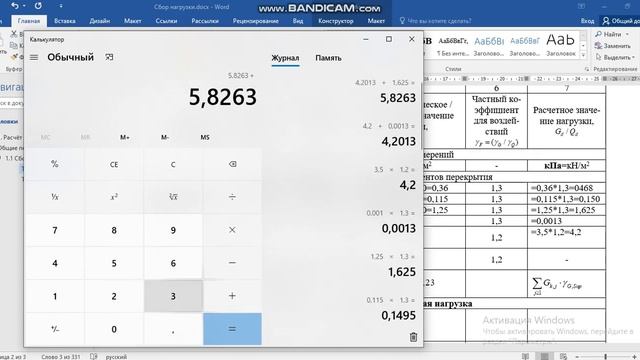Viewport: 640px width, 360px height.
Task: Click calculator digit 8
Action: tap(114, 230)
